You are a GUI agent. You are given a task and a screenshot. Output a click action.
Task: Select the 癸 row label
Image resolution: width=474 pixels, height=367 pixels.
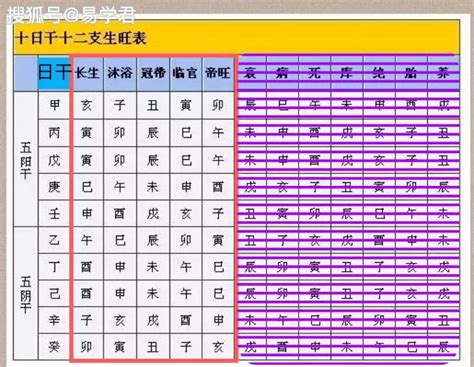[54, 347]
